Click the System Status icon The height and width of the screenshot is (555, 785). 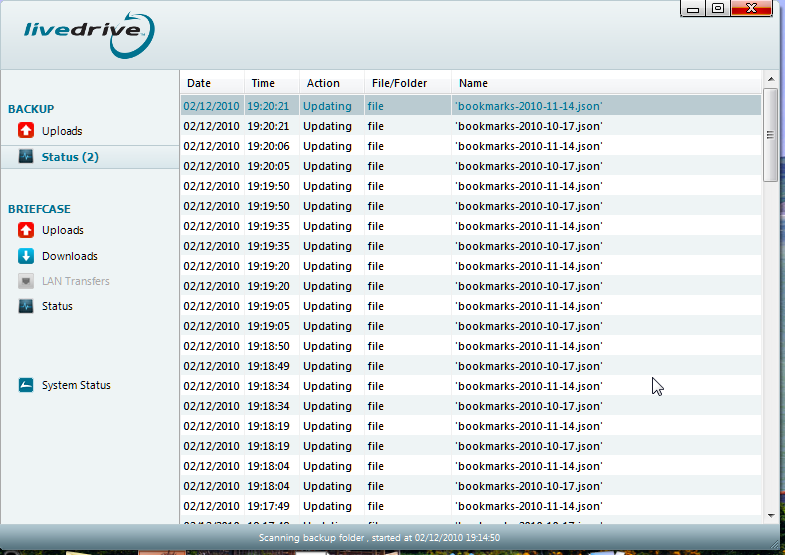point(26,385)
